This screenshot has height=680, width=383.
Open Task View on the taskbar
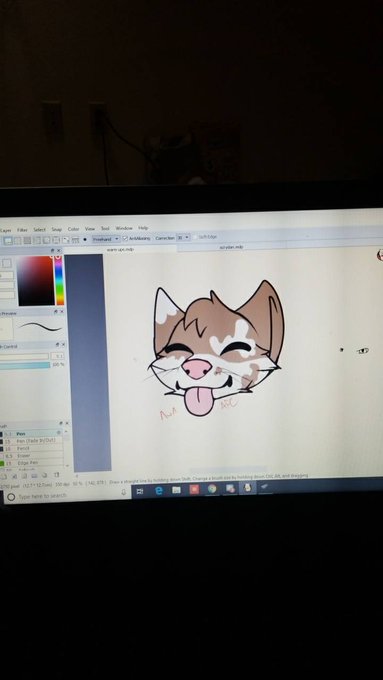[140, 491]
